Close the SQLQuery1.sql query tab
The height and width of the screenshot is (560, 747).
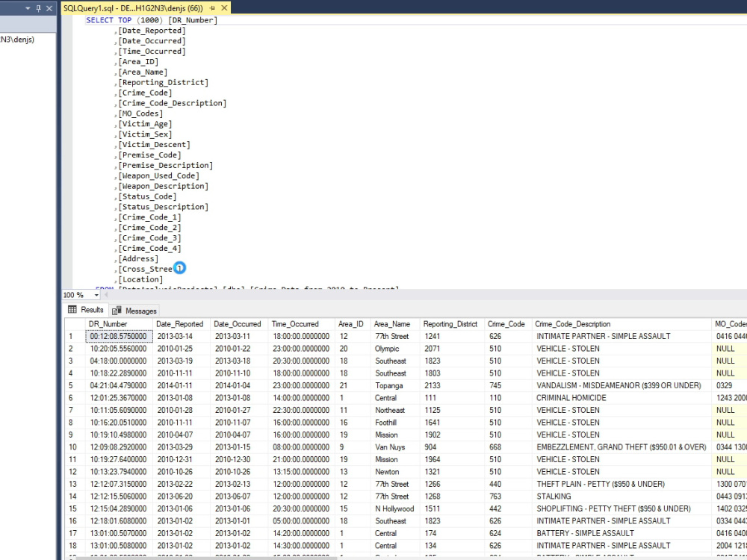[224, 8]
